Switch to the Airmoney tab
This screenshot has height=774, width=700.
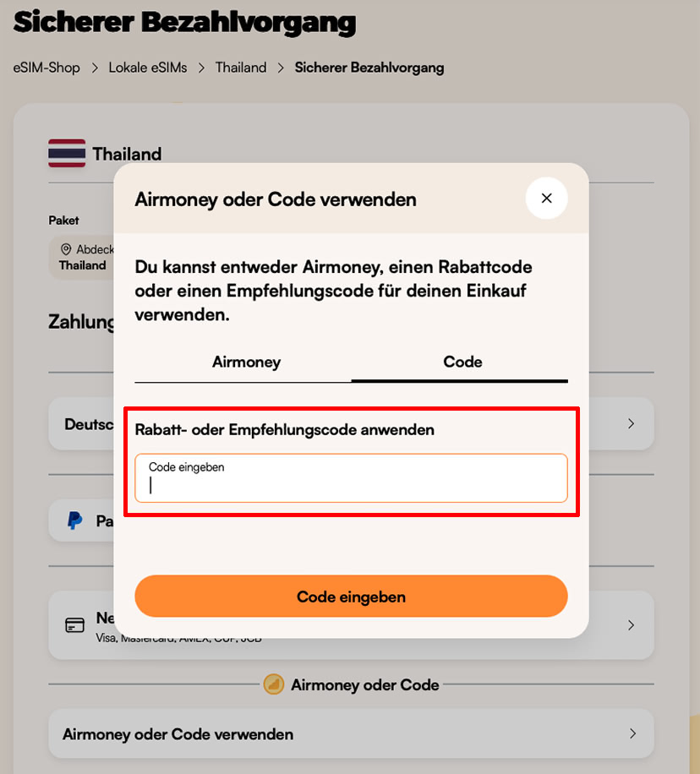click(245, 362)
